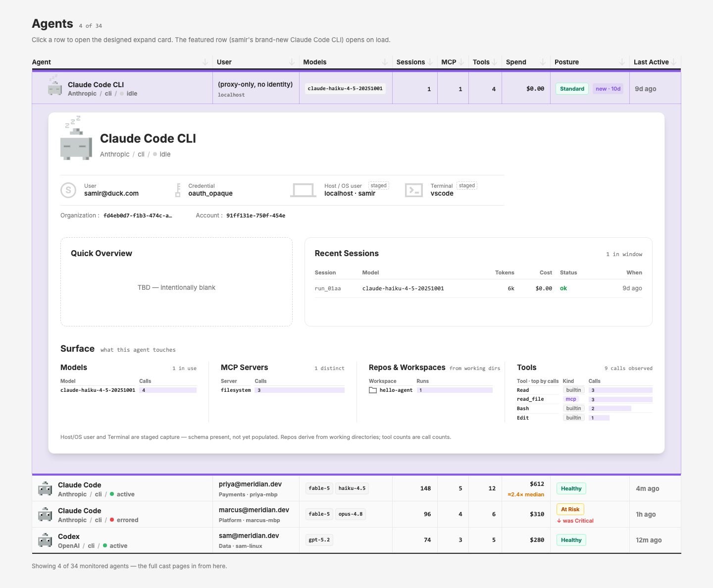Click the Healthy badge in the Codex row
The height and width of the screenshot is (588, 713).
point(571,540)
